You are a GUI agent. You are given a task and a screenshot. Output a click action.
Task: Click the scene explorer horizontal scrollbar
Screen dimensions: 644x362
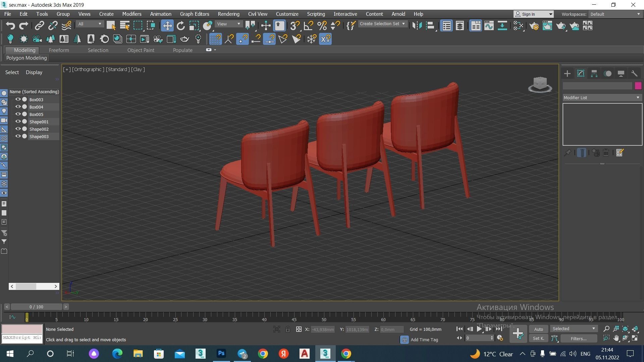(x=34, y=286)
